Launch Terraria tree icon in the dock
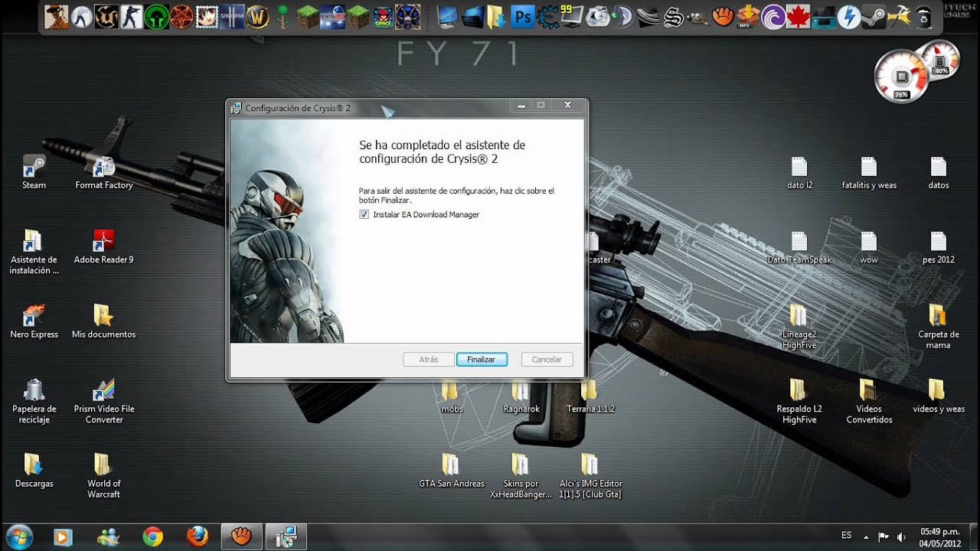Screen dimensions: 980x551 tap(283, 17)
